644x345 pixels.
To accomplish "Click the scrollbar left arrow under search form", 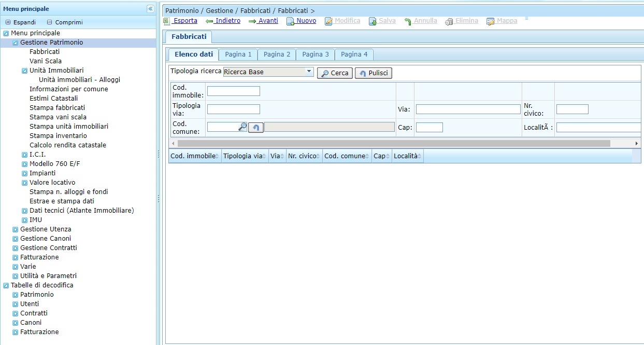I will click(x=173, y=143).
